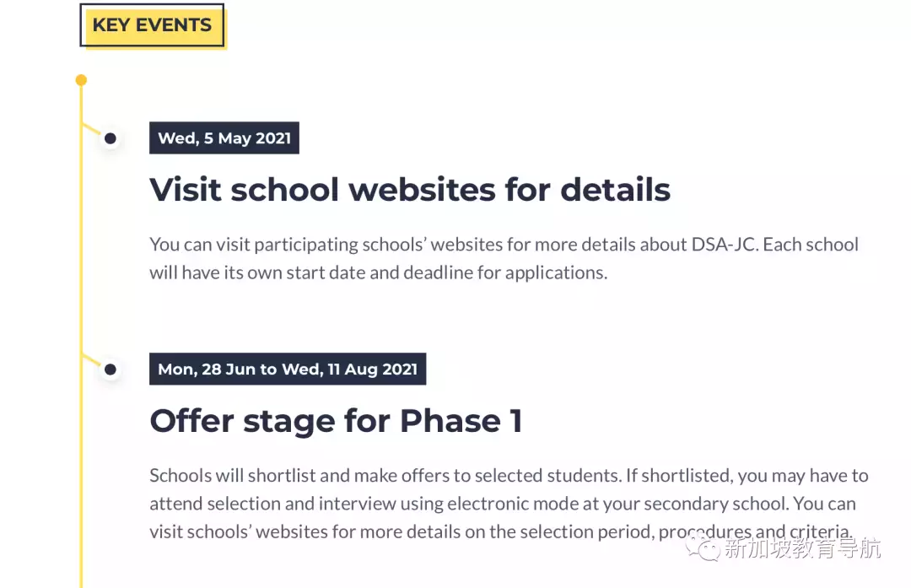
Task: Click the WeChat logo in the watermark
Action: click(x=703, y=548)
